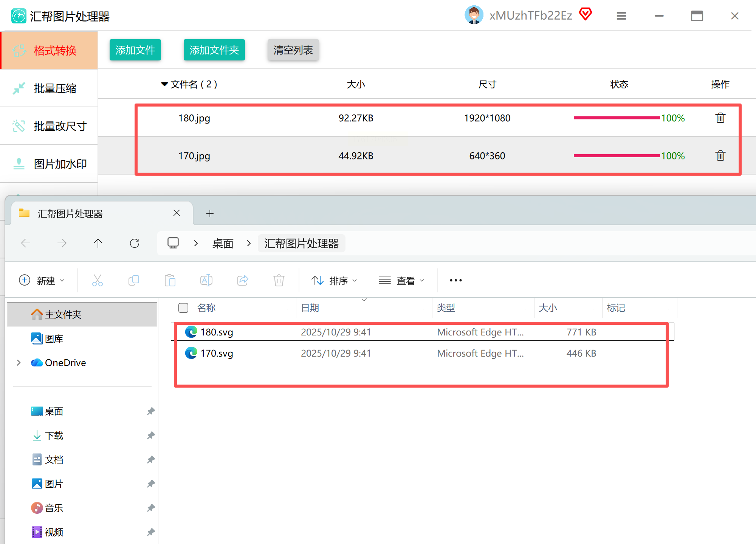This screenshot has height=544, width=756.
Task: Toggle the select-all checkbox beside 名称
Action: coord(183,308)
